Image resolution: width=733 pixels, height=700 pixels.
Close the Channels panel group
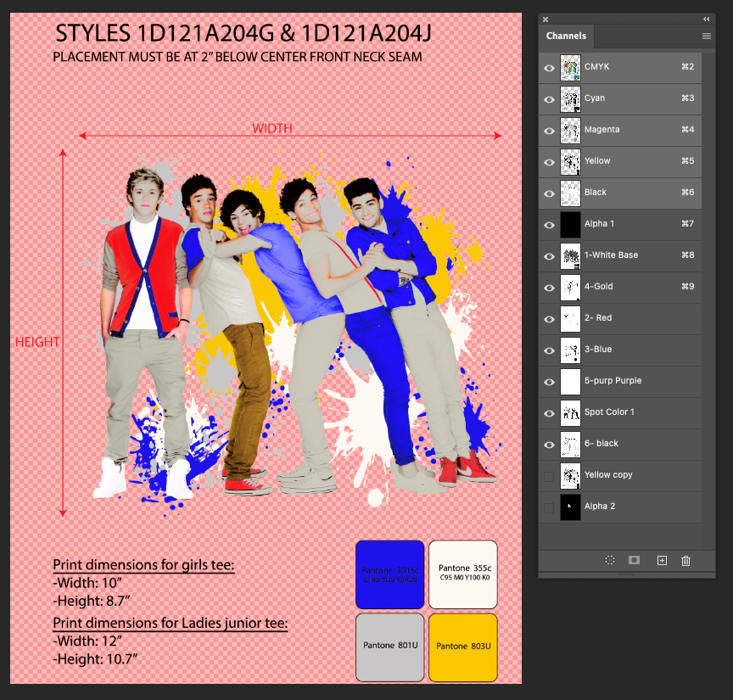pos(546,20)
